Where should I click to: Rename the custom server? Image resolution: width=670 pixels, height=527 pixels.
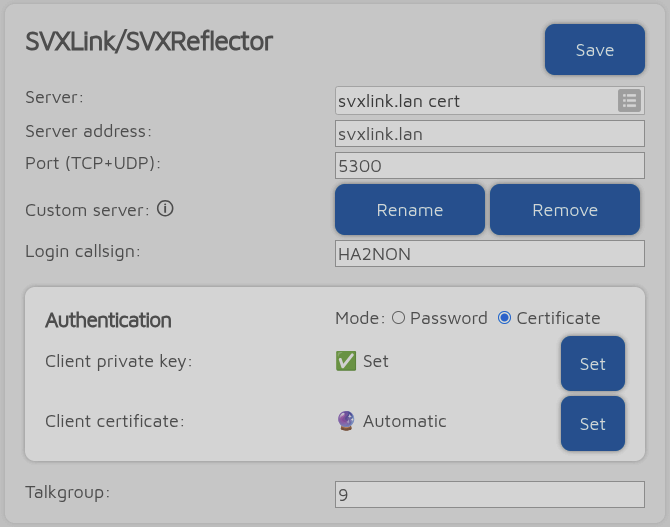coord(410,210)
